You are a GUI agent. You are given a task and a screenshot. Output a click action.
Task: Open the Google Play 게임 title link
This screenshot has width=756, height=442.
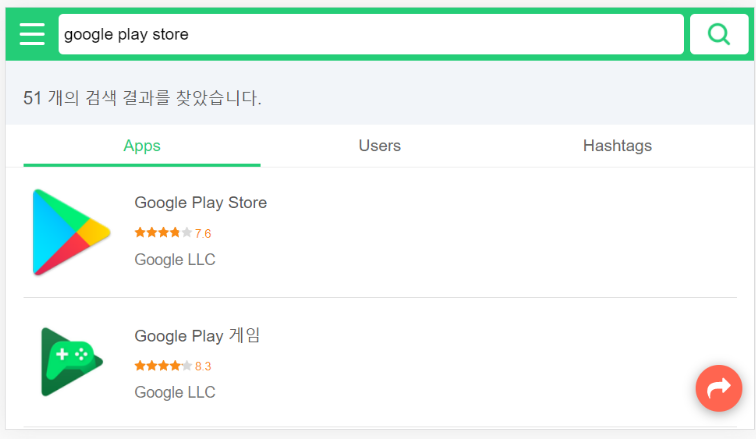point(197,335)
